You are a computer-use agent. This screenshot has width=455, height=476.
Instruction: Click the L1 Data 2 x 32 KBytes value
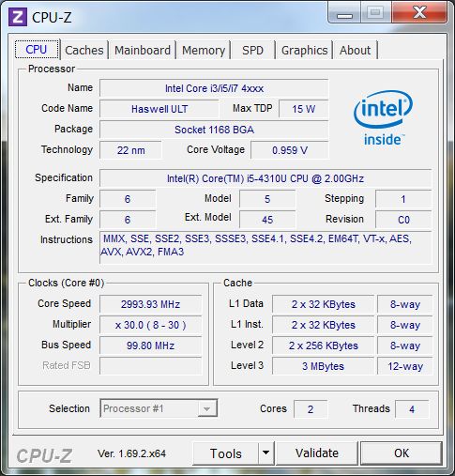coord(324,304)
